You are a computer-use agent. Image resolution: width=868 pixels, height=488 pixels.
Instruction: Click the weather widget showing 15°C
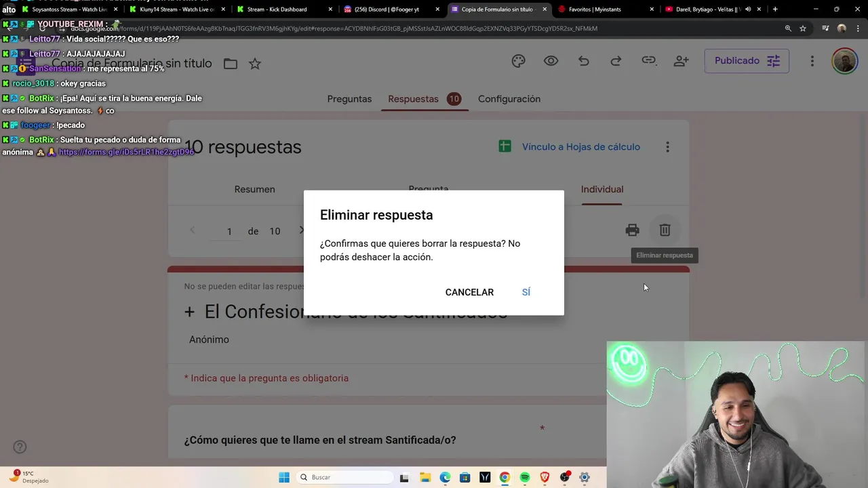pos(28,477)
